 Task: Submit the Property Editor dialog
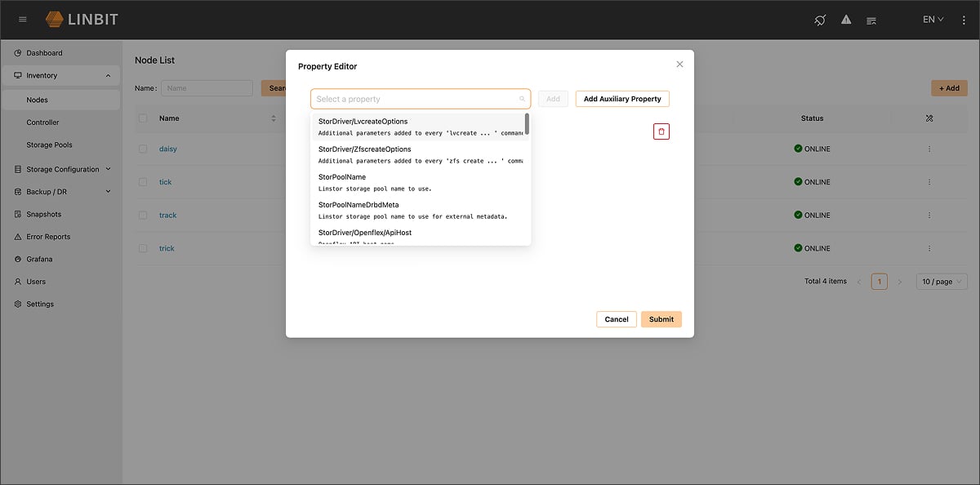click(661, 318)
